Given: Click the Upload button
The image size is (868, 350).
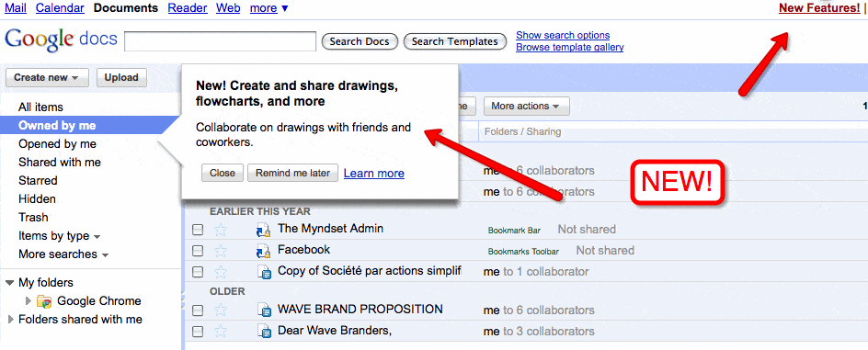Looking at the screenshot, I should 121,77.
